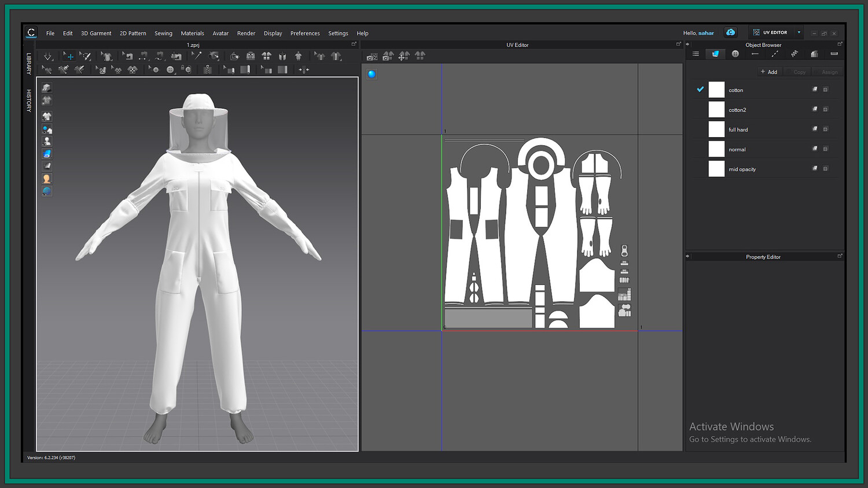Toggle the blue fabric texture surface icon
The image size is (868, 488).
click(47, 153)
